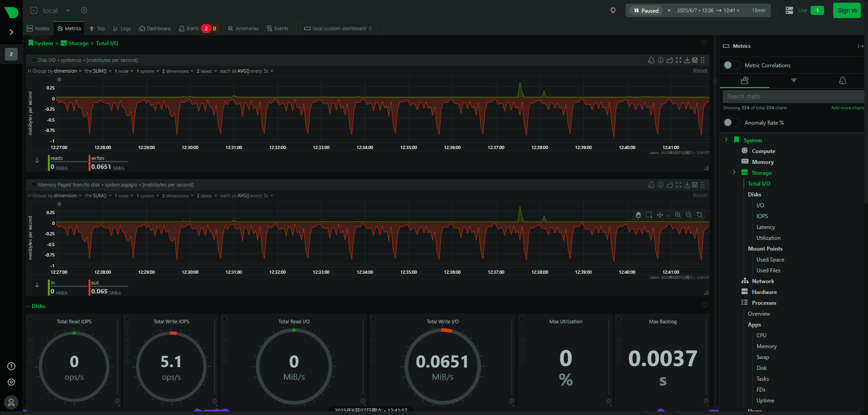Screen dimensions: 868x415
Task: Click the Paused playback button
Action: 646,10
